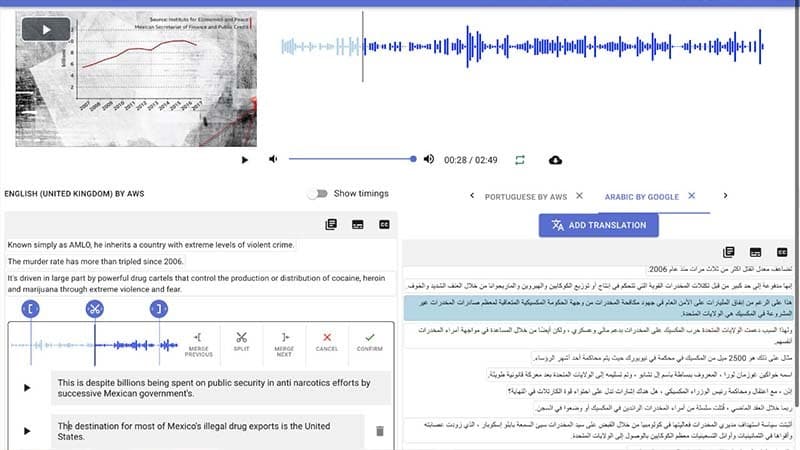The width and height of the screenshot is (800, 450).
Task: Select the Arabic by Google tab
Action: pos(642,196)
